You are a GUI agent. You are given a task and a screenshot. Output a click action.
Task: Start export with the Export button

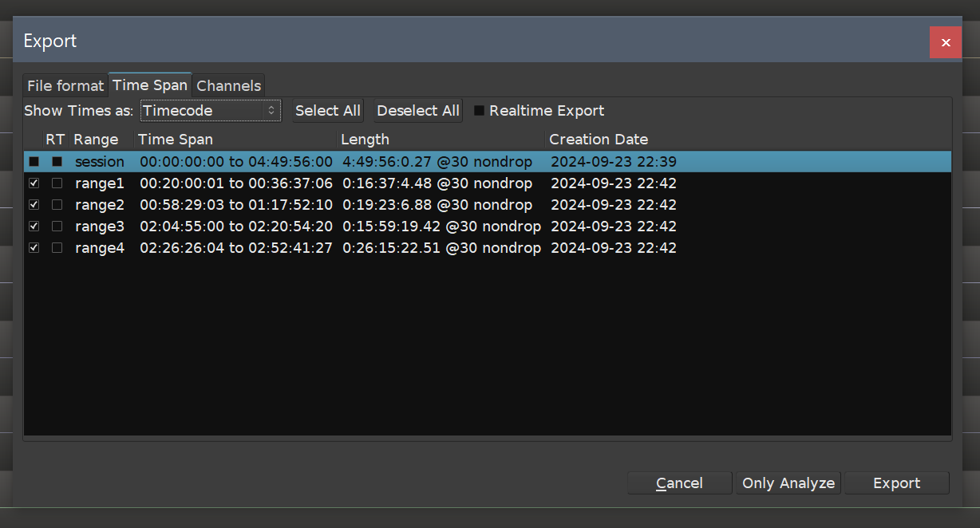click(896, 483)
